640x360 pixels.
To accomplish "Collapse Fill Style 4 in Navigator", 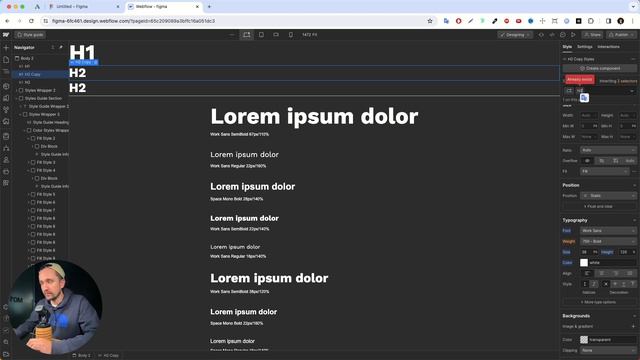I will (x=29, y=170).
